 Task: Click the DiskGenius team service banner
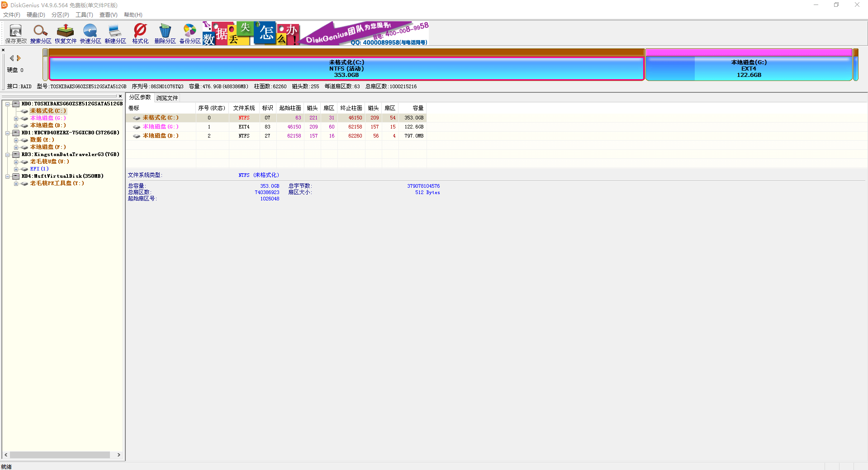coord(364,33)
